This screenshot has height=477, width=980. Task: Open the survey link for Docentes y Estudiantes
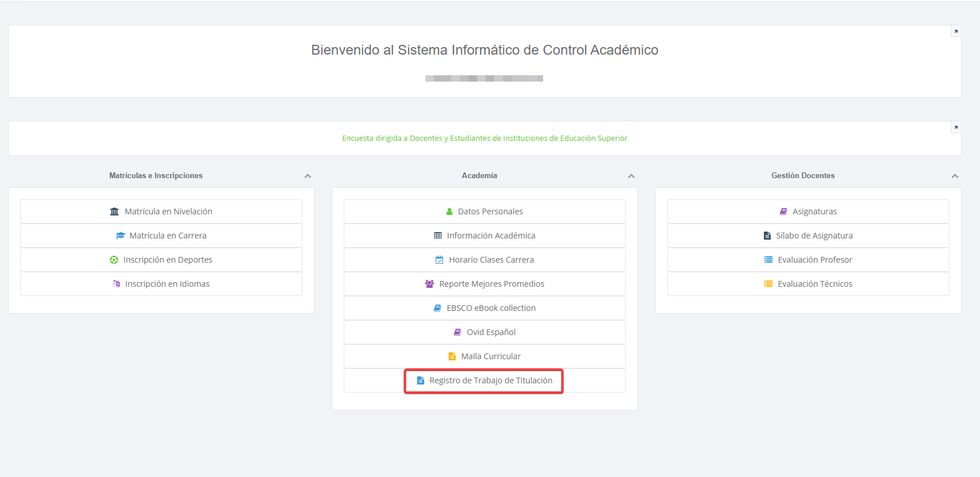click(x=485, y=139)
